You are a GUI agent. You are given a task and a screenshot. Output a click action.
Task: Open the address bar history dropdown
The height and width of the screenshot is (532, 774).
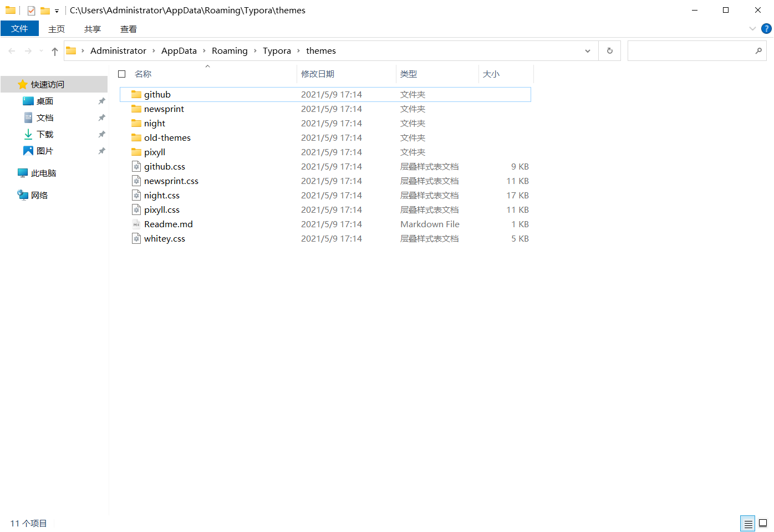tap(588, 51)
